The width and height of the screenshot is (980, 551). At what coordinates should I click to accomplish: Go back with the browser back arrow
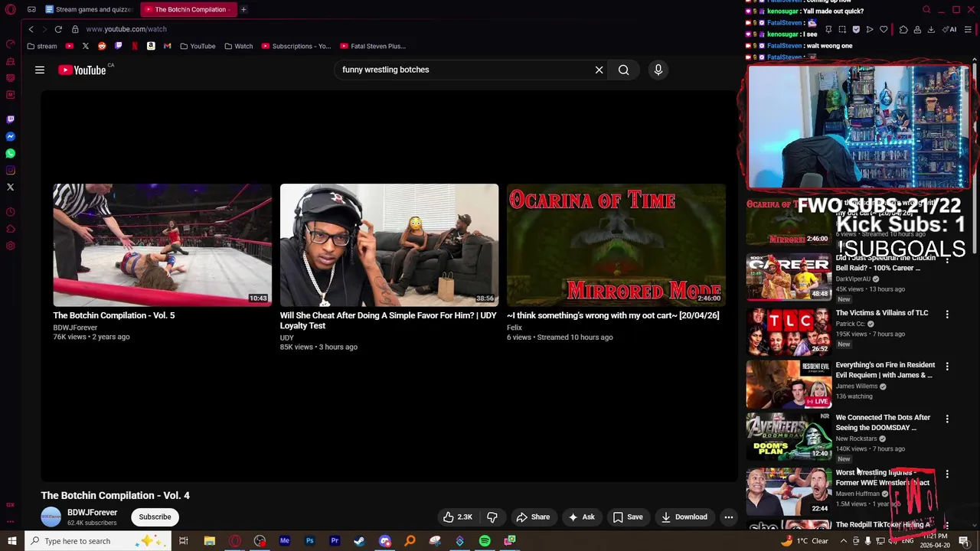31,29
